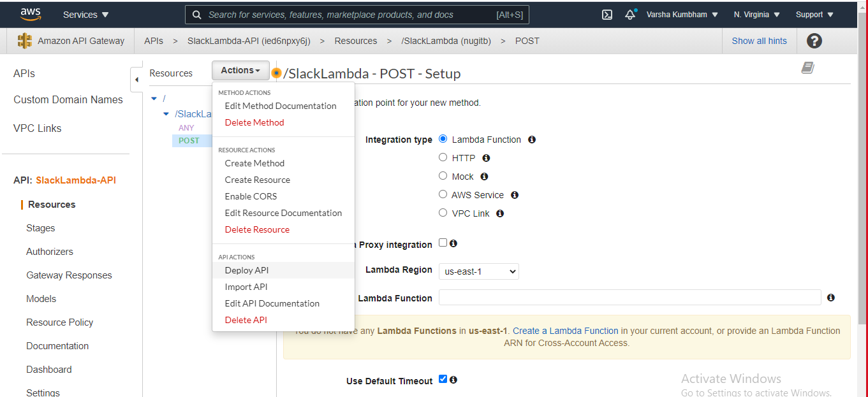This screenshot has width=868, height=397.
Task: Open the N. Virginia region dropdown
Action: (x=756, y=14)
